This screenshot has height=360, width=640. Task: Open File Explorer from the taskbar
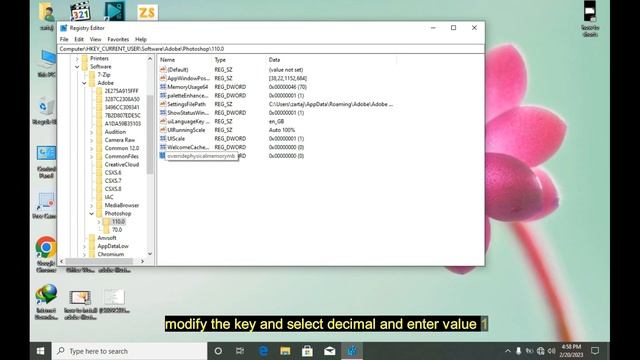point(285,351)
